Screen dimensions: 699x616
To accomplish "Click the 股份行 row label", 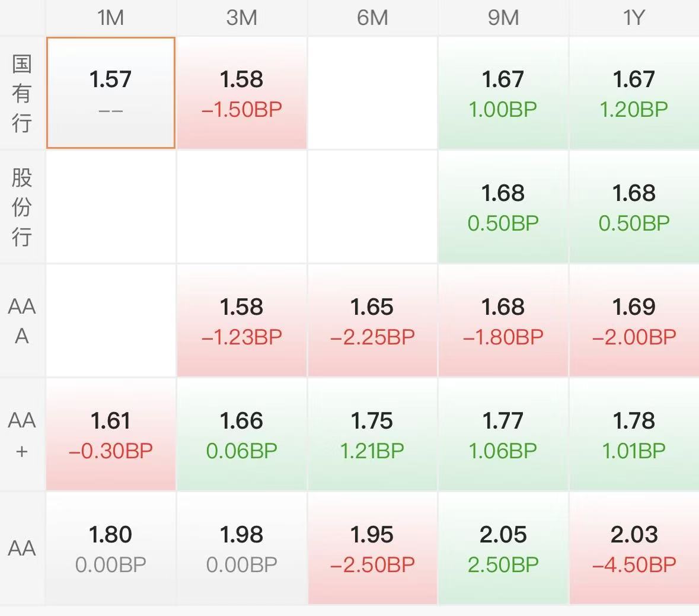I will [x=22, y=207].
